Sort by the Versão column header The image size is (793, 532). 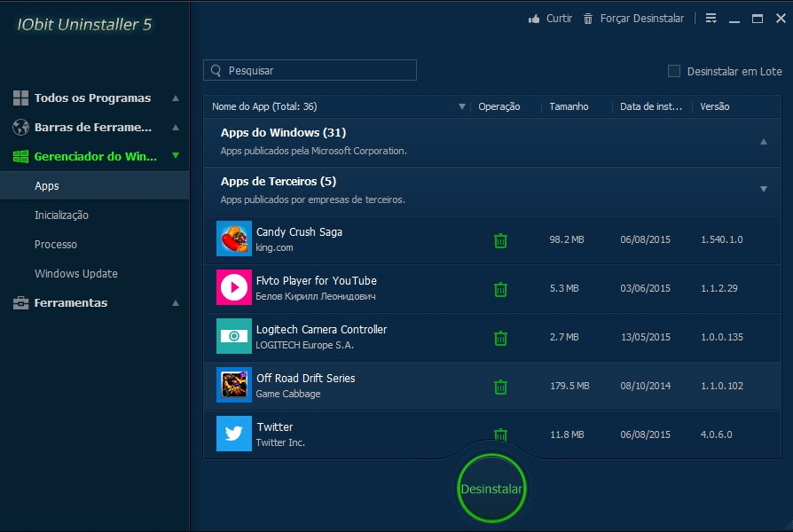[714, 106]
